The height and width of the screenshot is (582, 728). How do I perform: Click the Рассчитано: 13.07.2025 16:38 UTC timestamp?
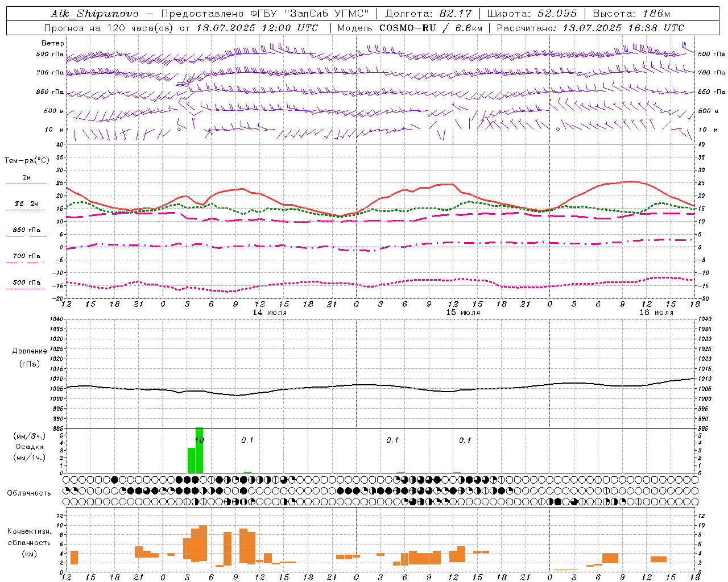[590, 28]
